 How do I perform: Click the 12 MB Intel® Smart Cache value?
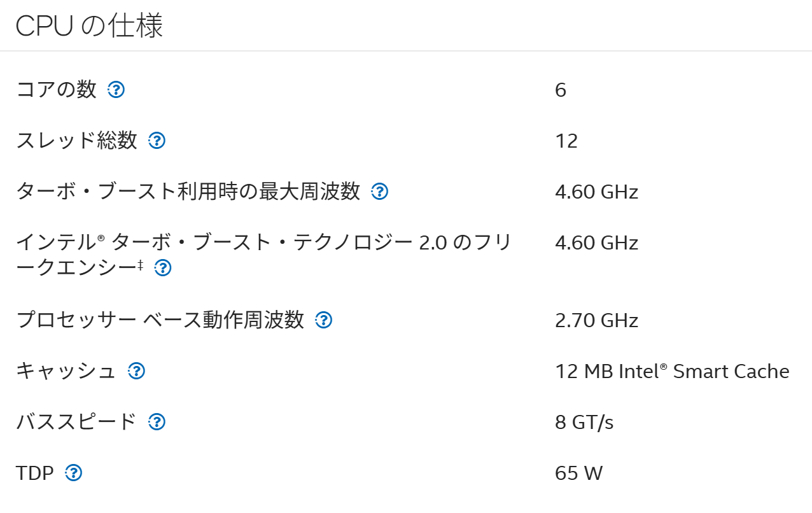(x=672, y=371)
